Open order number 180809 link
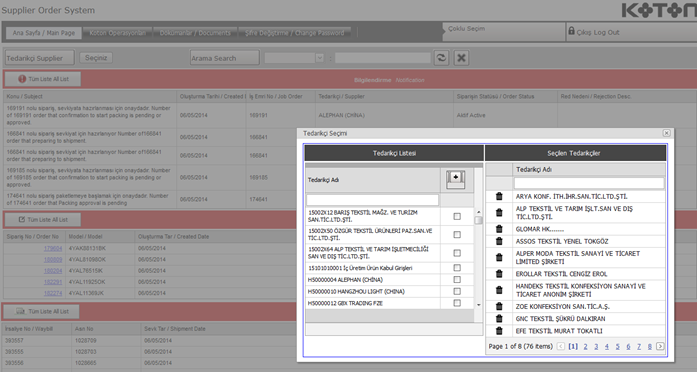The image size is (697, 372). click(53, 260)
